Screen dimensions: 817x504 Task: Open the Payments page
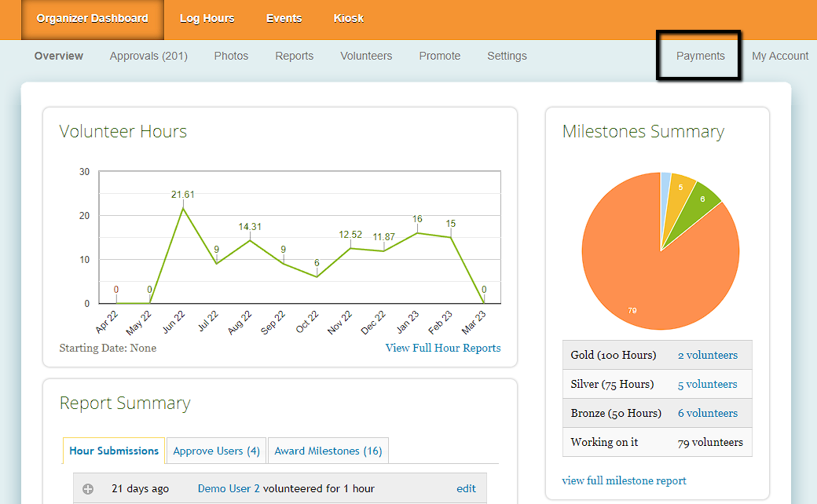tap(700, 56)
